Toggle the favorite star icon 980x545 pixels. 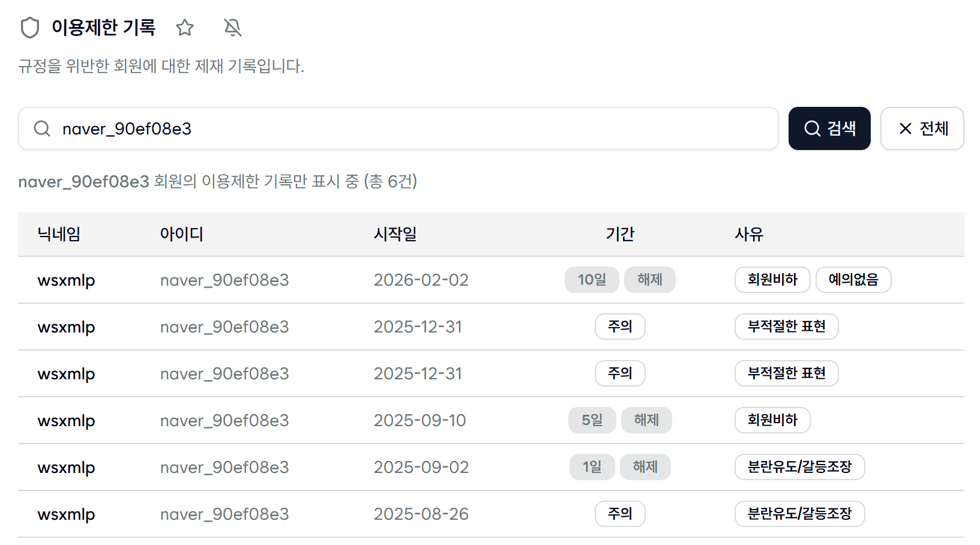coord(185,28)
